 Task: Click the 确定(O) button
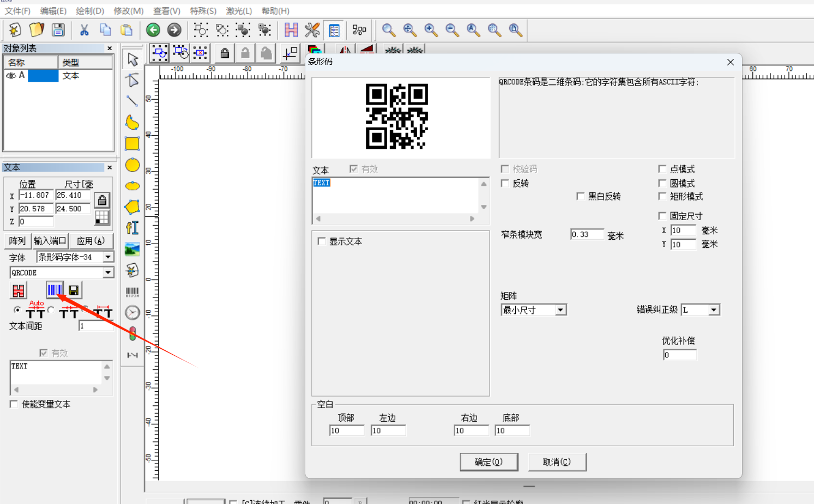coord(489,462)
